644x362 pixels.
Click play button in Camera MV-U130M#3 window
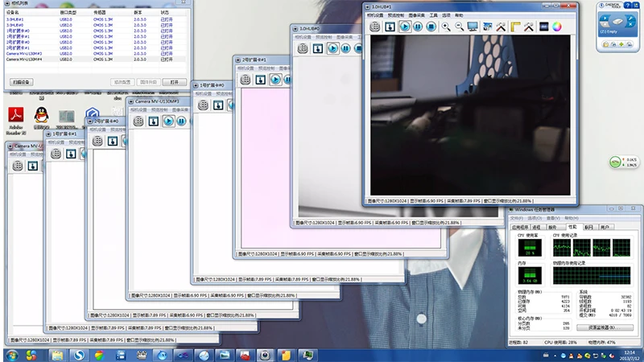[168, 121]
